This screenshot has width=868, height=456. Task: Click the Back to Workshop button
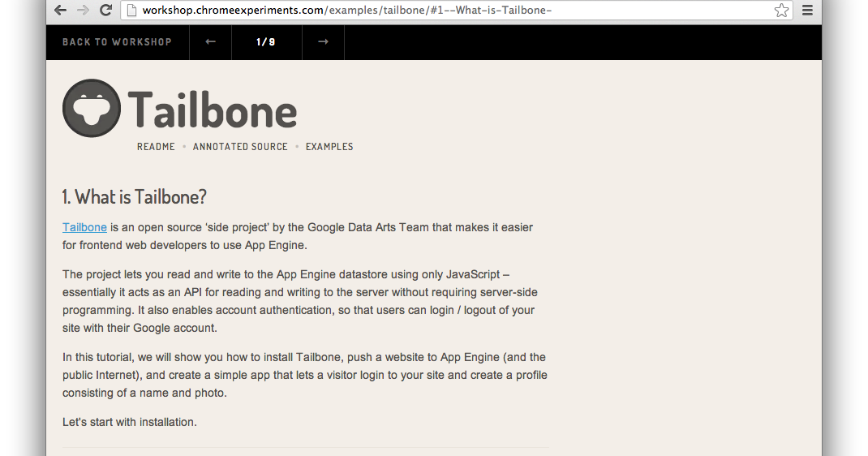click(x=118, y=42)
